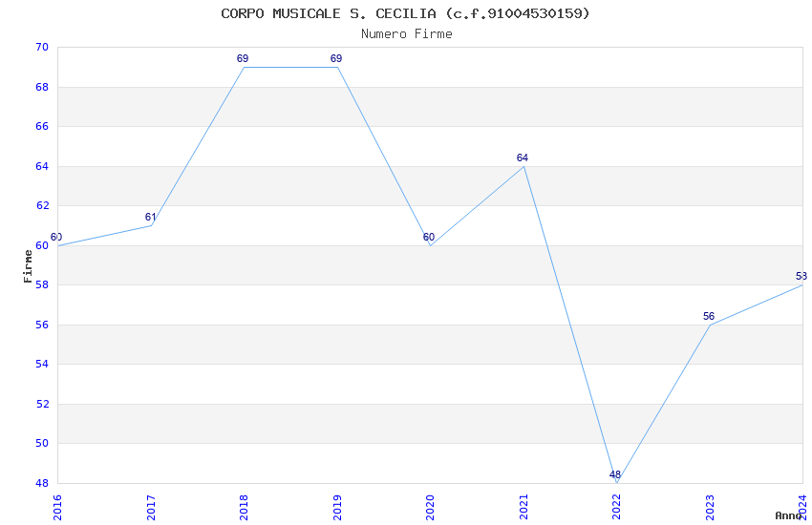Select the Numero Firme subtitle
812x525 pixels.
click(406, 33)
